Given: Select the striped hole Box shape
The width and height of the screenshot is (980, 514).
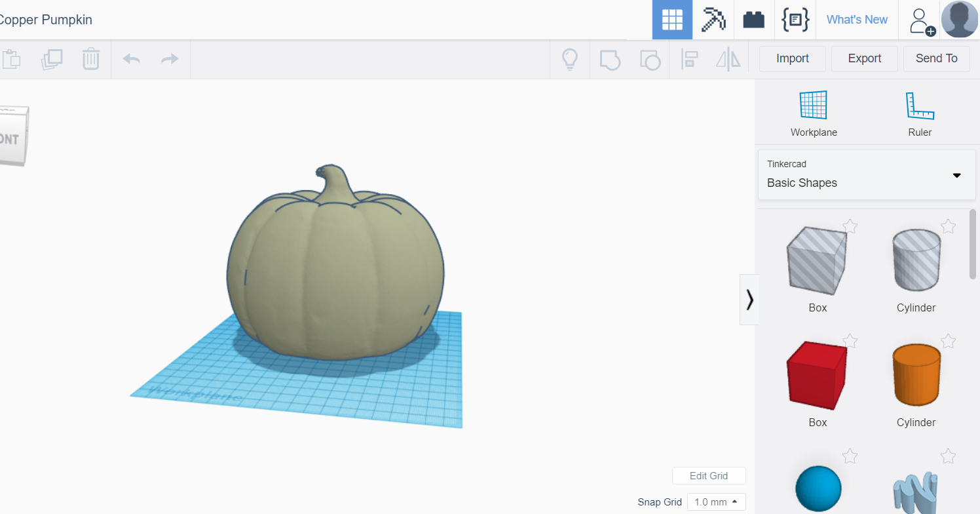Looking at the screenshot, I should click(818, 261).
